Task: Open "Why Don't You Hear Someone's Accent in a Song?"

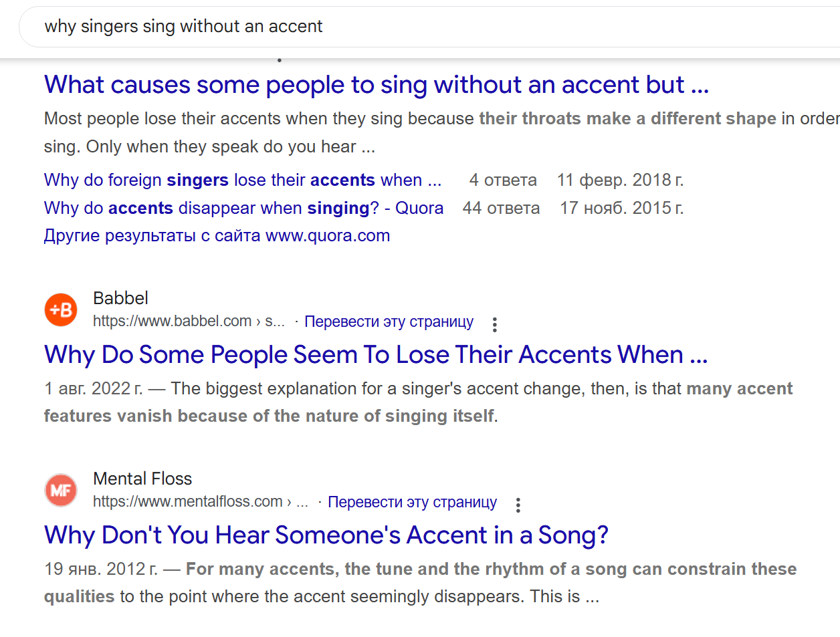Action: click(x=326, y=535)
